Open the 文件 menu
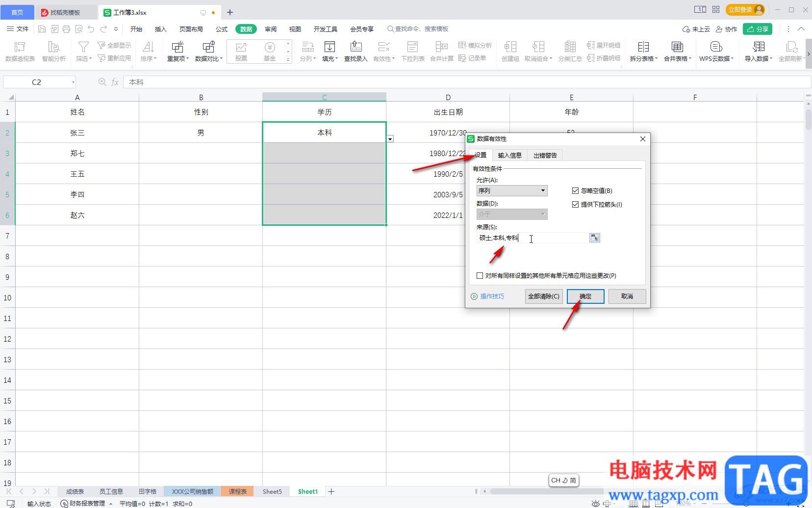This screenshot has height=508, width=812. coord(18,29)
